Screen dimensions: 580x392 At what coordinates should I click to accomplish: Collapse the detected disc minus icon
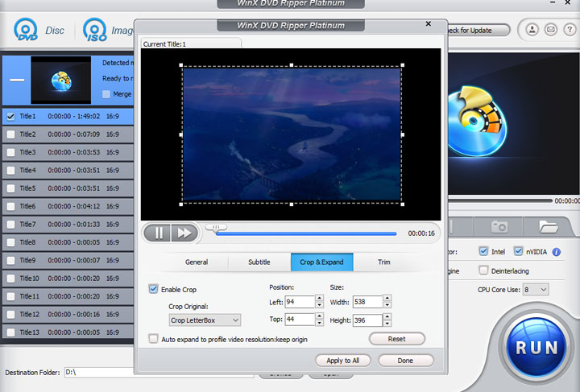17,80
